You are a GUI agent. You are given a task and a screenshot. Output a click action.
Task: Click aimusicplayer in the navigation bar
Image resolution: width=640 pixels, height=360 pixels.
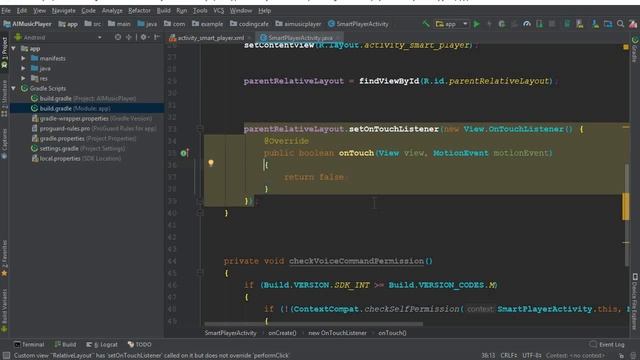[x=298, y=24]
